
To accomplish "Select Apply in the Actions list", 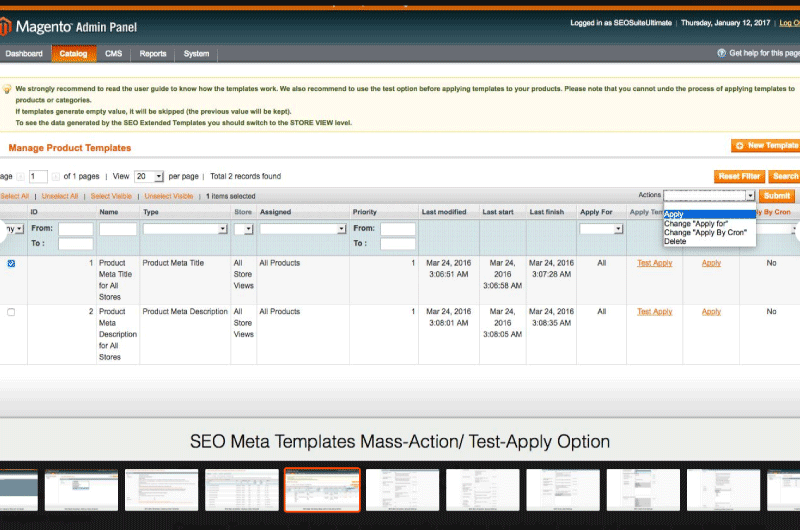I will 709,214.
